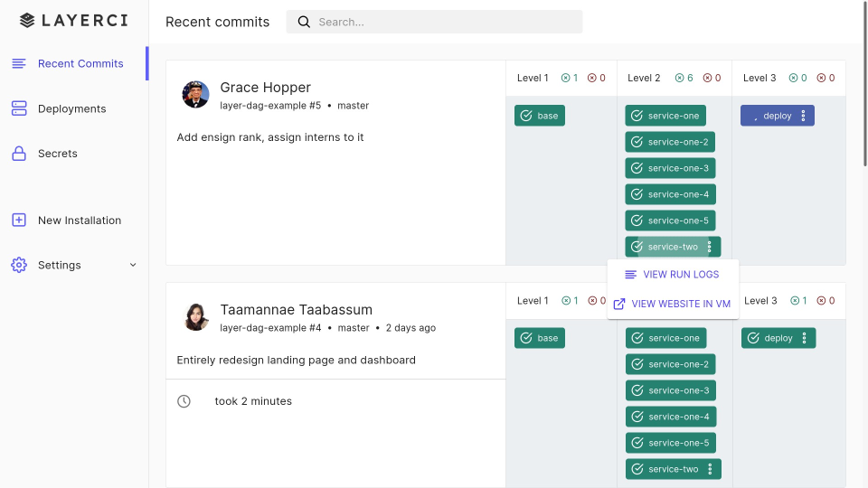Open Grace Hopper's avatar

(195, 94)
